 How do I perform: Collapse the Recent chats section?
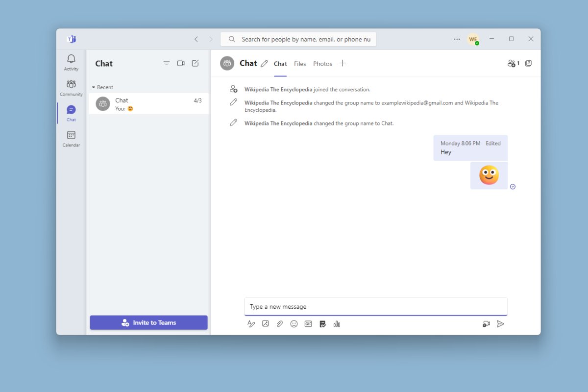coord(102,87)
